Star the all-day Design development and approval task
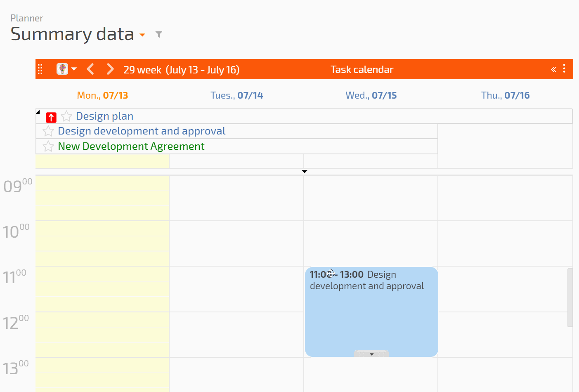The height and width of the screenshot is (392, 579). click(x=48, y=131)
